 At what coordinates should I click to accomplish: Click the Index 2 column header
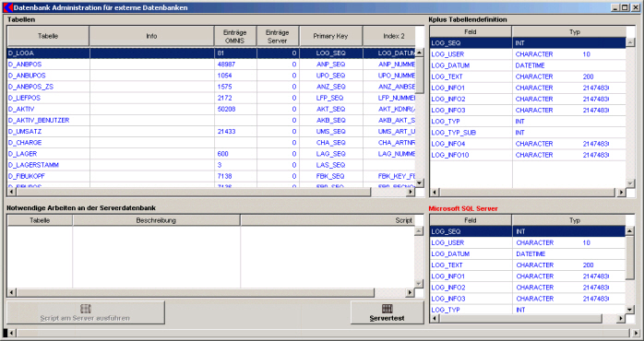[389, 36]
